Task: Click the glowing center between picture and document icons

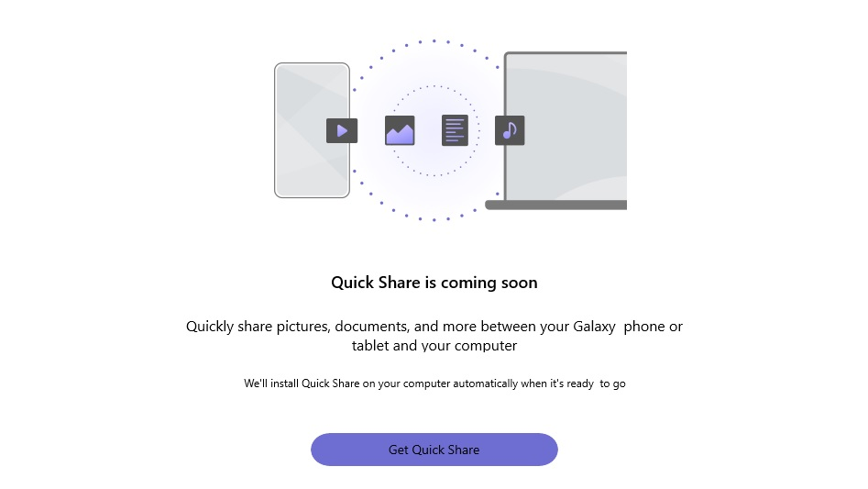Action: [x=428, y=130]
